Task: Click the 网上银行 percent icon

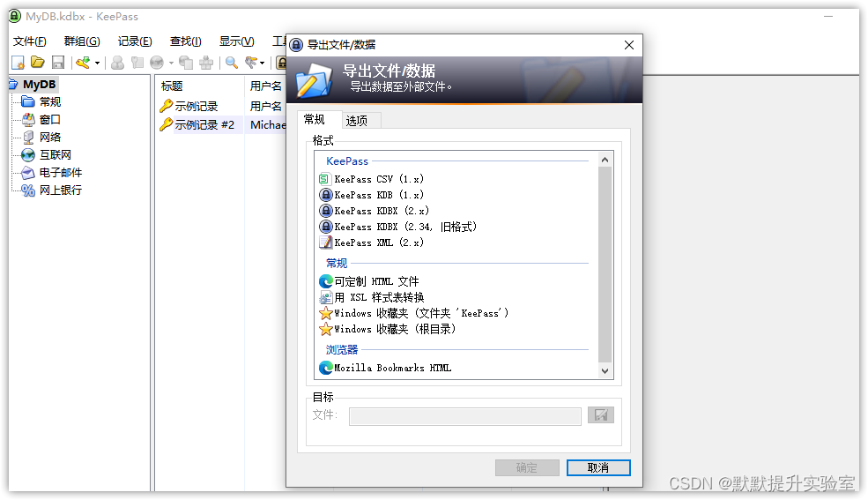Action: pos(28,190)
